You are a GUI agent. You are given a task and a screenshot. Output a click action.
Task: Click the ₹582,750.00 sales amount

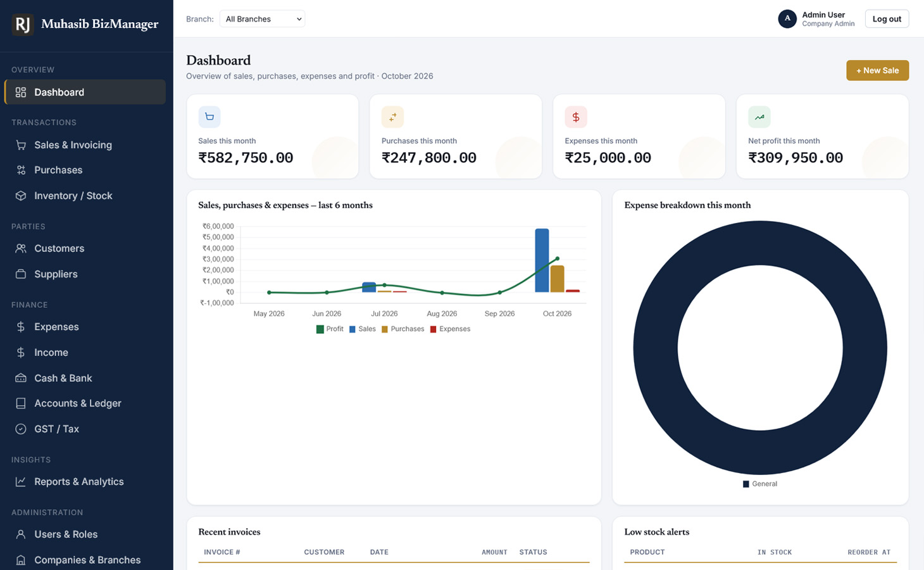246,158
